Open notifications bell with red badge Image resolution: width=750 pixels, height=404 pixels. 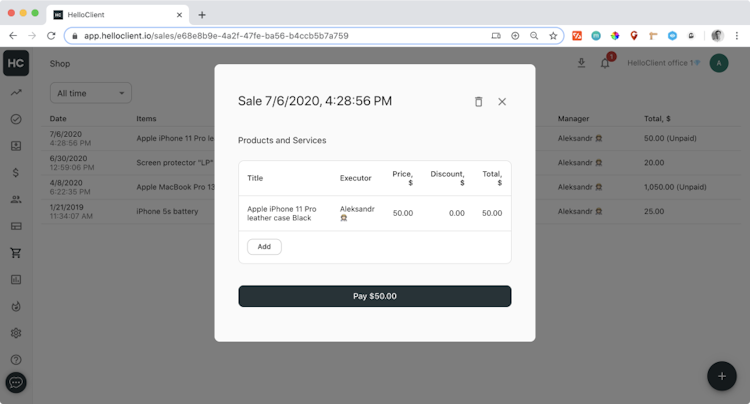click(x=605, y=63)
